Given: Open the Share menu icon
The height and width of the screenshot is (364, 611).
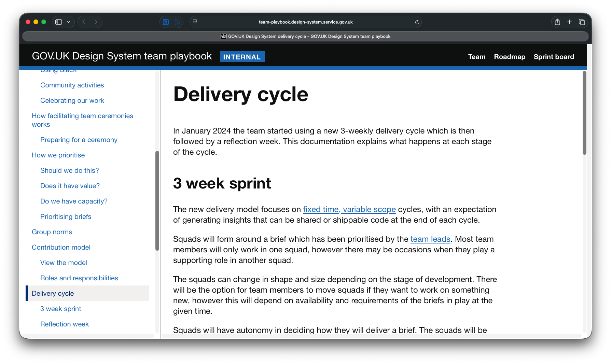Looking at the screenshot, I should pos(557,22).
